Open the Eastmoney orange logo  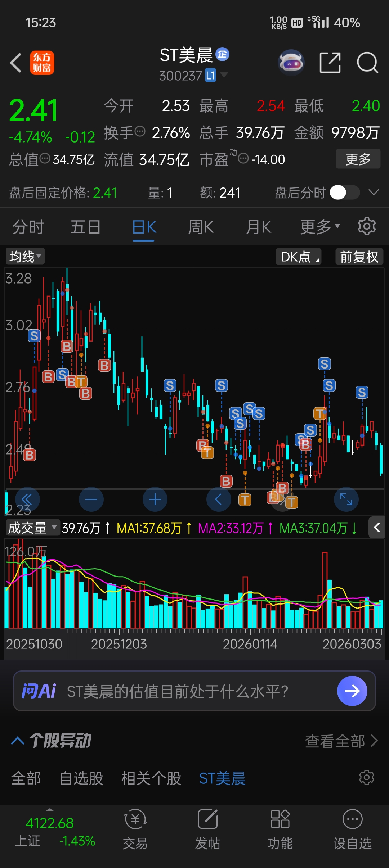pos(42,63)
